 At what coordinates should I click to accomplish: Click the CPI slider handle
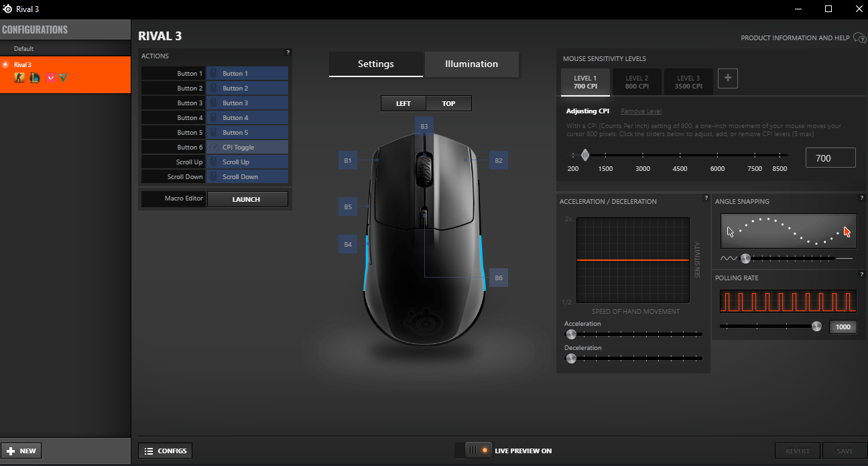pyautogui.click(x=585, y=155)
